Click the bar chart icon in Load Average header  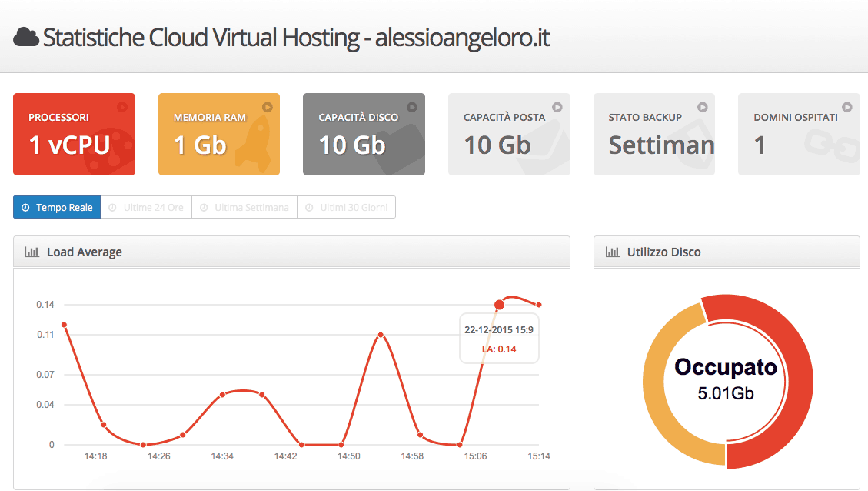(x=32, y=252)
